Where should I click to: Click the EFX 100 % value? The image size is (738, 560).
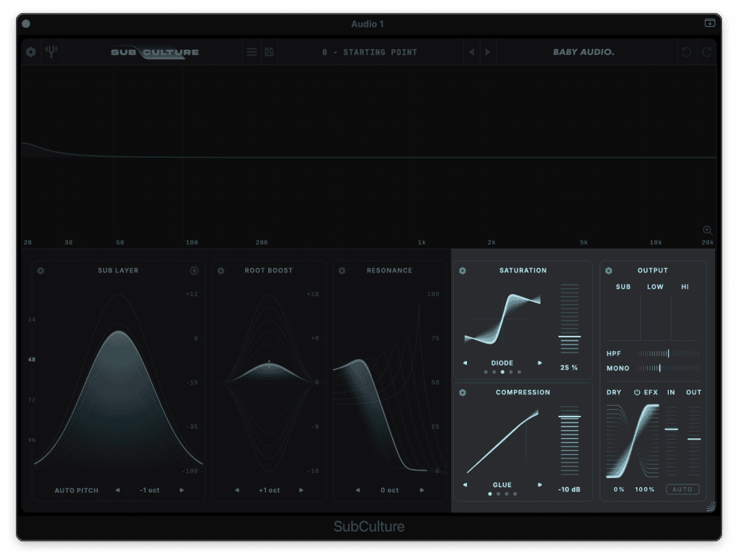coord(645,489)
